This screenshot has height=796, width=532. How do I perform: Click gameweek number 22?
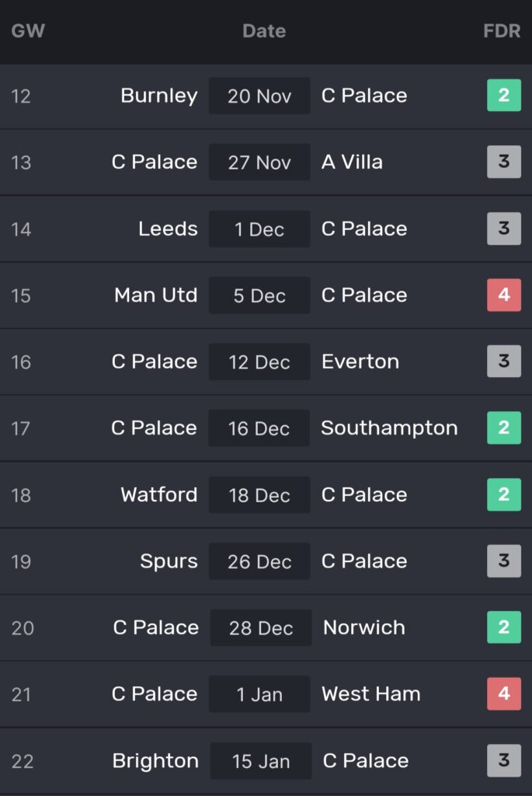tap(23, 761)
